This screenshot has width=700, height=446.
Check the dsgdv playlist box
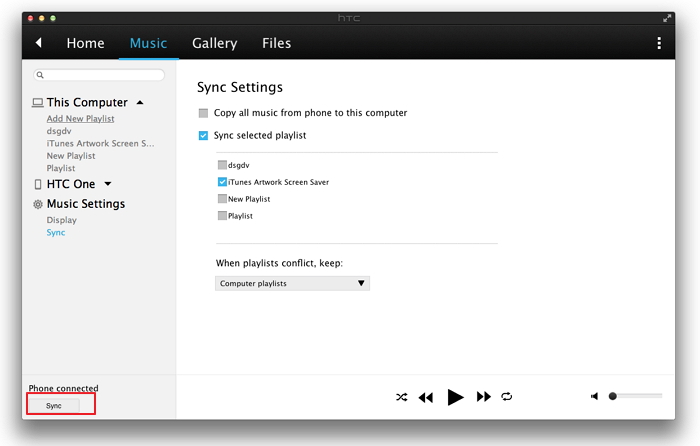(x=222, y=165)
